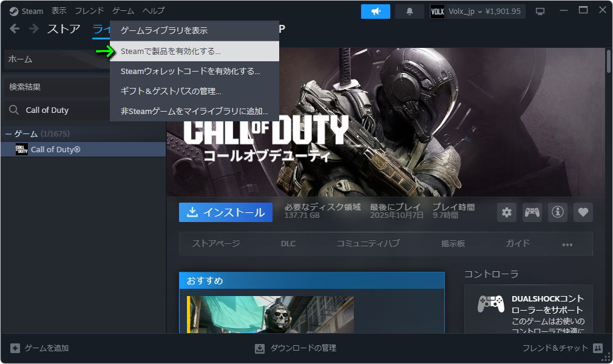Viewport: 613px width, 364px height.
Task: Open ダウンロードの管理
Action: click(303, 348)
